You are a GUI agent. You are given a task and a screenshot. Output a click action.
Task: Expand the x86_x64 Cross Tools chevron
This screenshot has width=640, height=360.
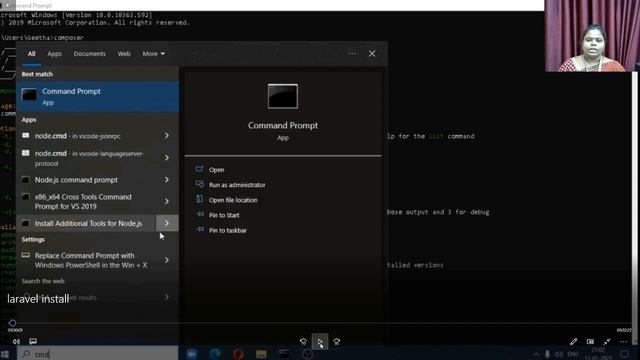pyautogui.click(x=167, y=201)
